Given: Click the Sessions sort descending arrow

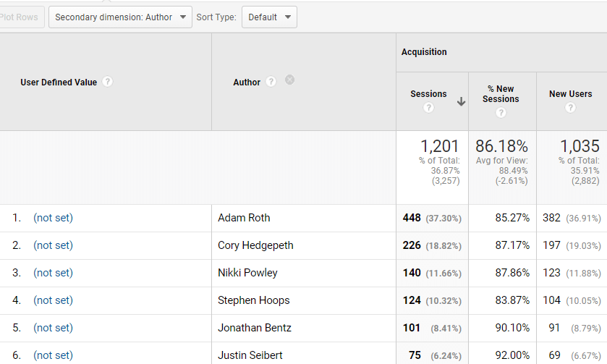Looking at the screenshot, I should pyautogui.click(x=461, y=101).
